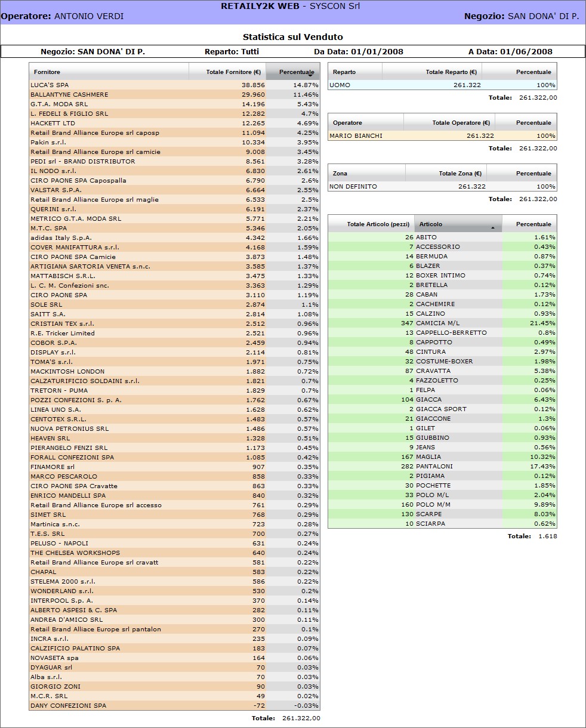Click the Percentuale header in the Fornitore table

293,72
